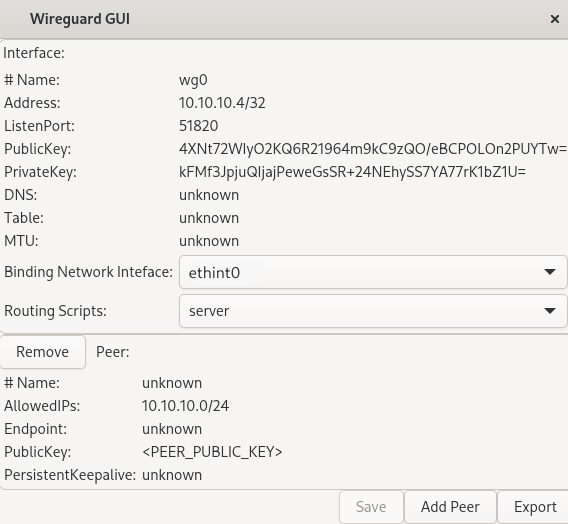Viewport: 568px width, 524px height.
Task: Select the PrivateKey value starting kFMf3J
Action: coord(352,172)
